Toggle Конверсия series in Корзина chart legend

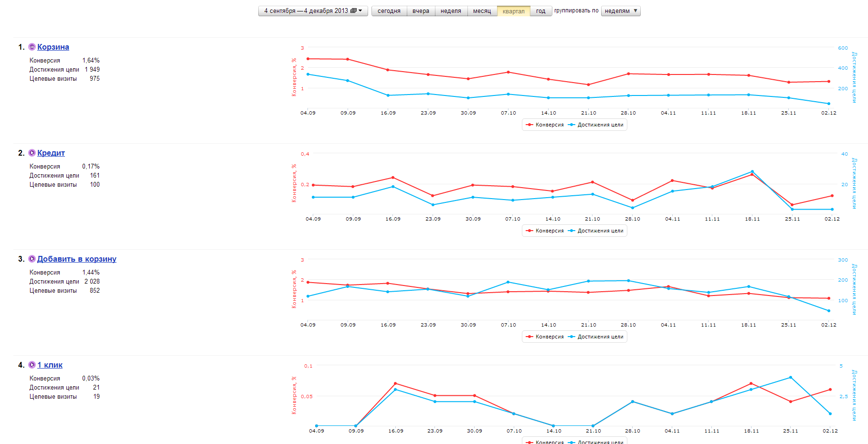pyautogui.click(x=545, y=125)
